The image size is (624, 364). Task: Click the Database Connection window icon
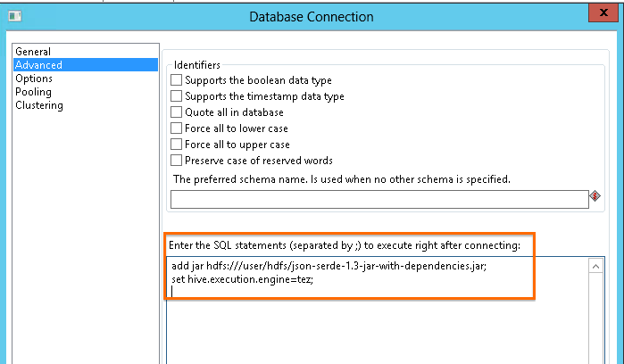[x=15, y=16]
